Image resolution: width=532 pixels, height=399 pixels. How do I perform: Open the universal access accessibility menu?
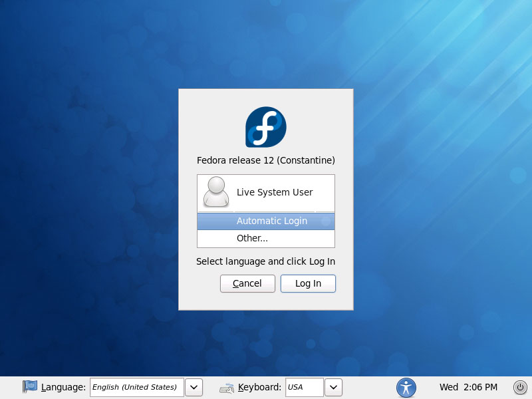click(406, 388)
